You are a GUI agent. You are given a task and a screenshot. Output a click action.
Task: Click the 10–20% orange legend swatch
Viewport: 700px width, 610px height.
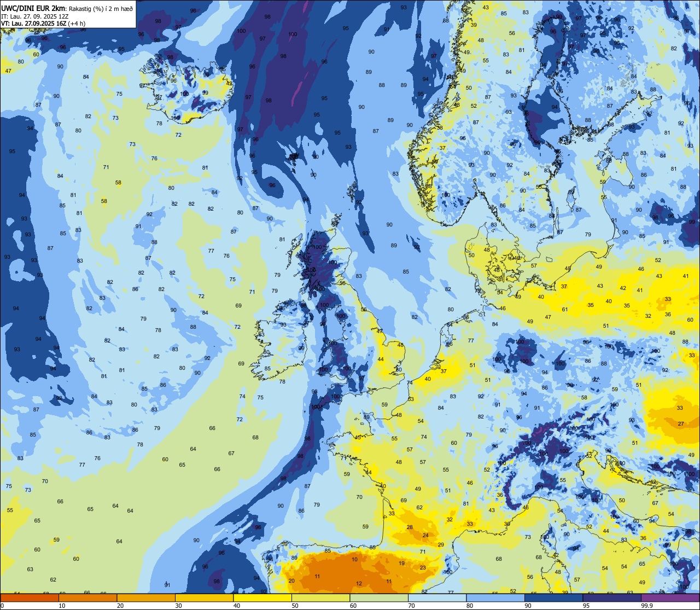pyautogui.click(x=87, y=597)
